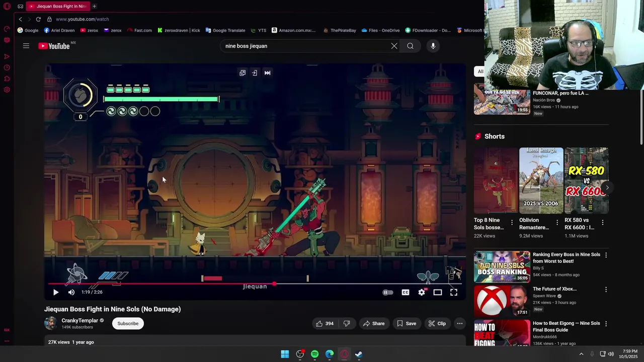Viewport: 644px width, 362px height.
Task: Reload the page
Action: tap(38, 19)
